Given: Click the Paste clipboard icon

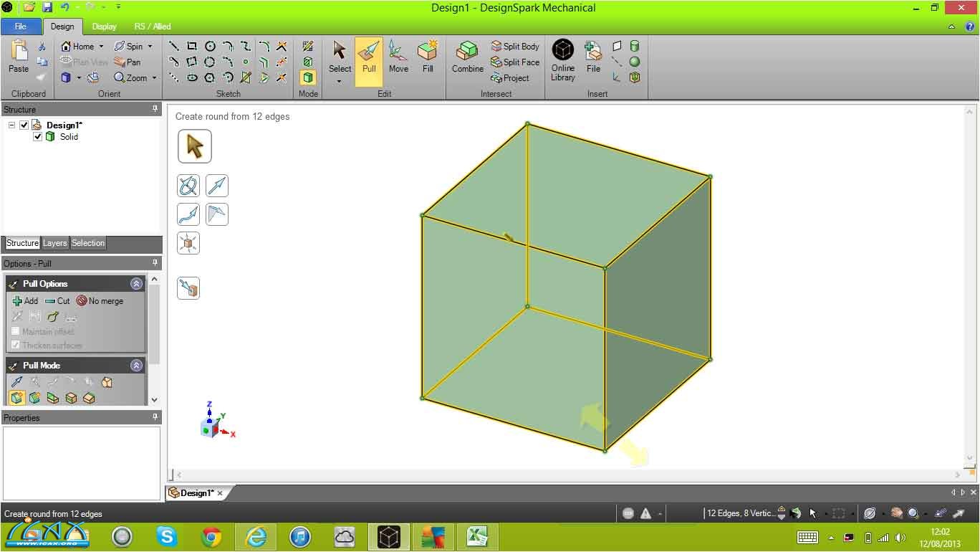Looking at the screenshot, I should tap(19, 57).
